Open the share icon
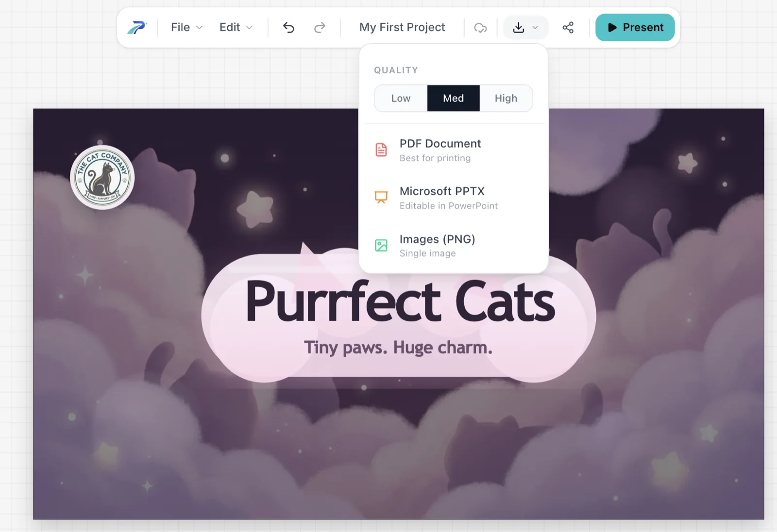Viewport: 777px width, 532px height. (x=568, y=28)
